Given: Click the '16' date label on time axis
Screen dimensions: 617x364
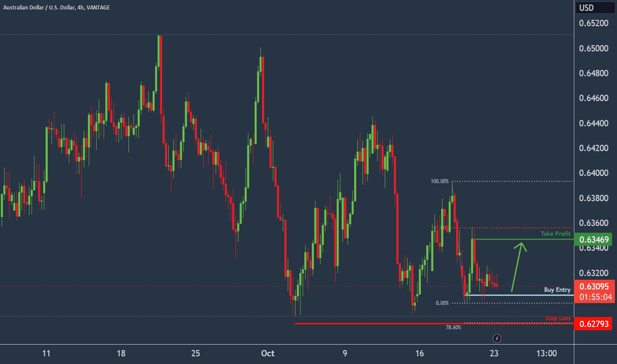Looking at the screenshot, I should pos(420,353).
